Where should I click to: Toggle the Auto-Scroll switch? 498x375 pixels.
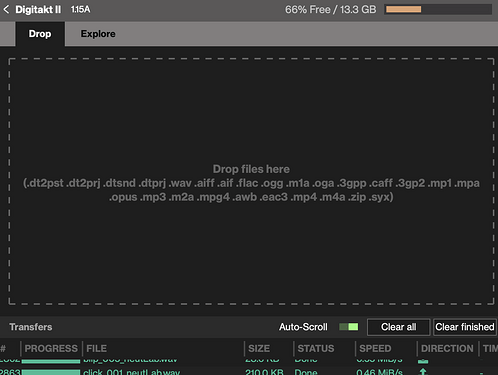coord(348,327)
